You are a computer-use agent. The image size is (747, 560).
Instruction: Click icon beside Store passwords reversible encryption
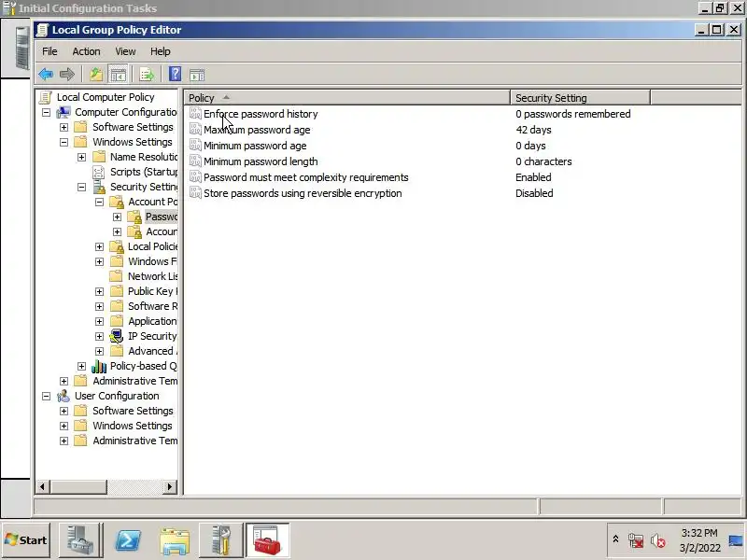pos(195,192)
